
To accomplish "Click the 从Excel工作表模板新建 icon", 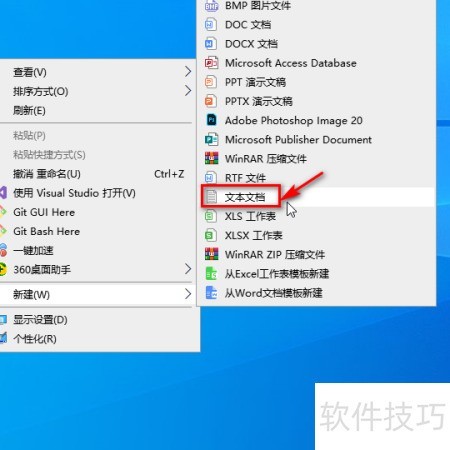I will [211, 274].
